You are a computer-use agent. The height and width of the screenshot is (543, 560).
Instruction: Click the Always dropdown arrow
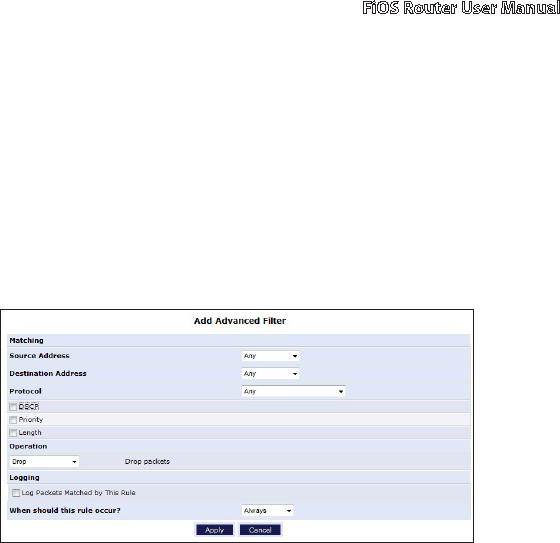pyautogui.click(x=289, y=511)
